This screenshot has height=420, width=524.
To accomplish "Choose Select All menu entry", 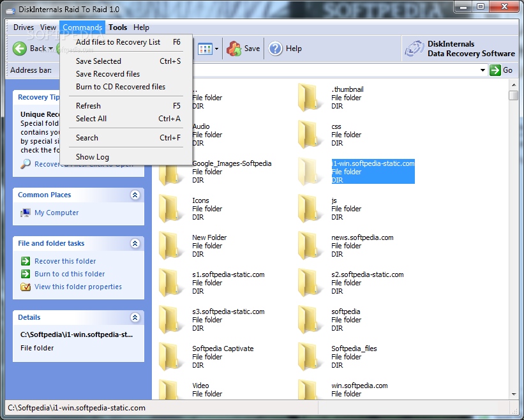I will click(x=126, y=119).
